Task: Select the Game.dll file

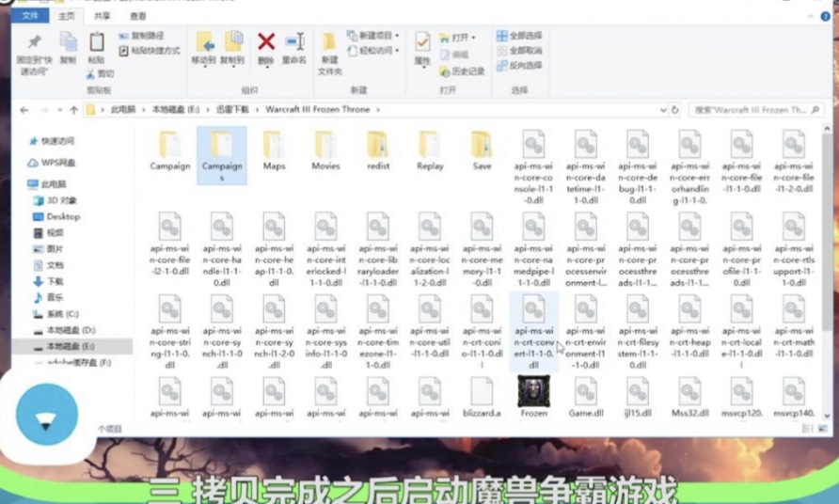Action: 586,397
